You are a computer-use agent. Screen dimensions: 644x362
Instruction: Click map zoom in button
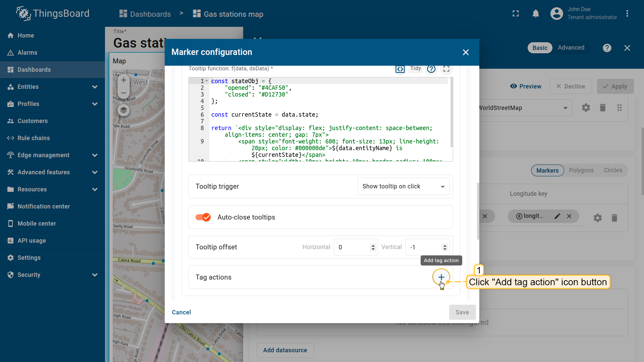pyautogui.click(x=123, y=80)
